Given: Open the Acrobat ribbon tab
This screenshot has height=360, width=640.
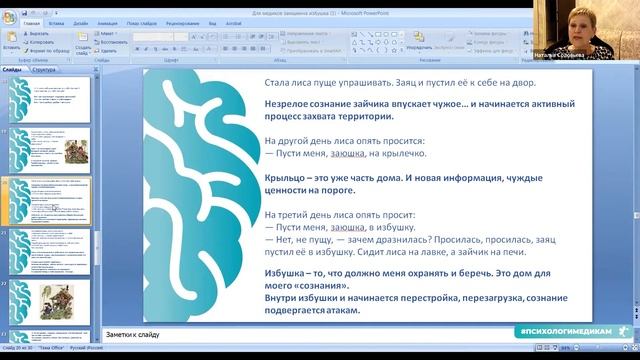Looking at the screenshot, I should click(233, 24).
